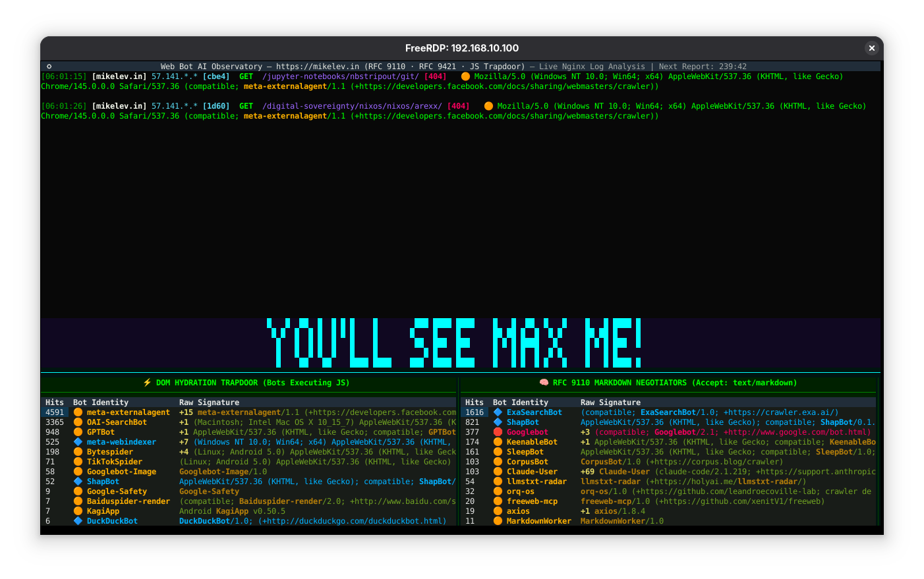
Task: Click the red circle beside Googlebot, 377 hits
Action: point(498,432)
